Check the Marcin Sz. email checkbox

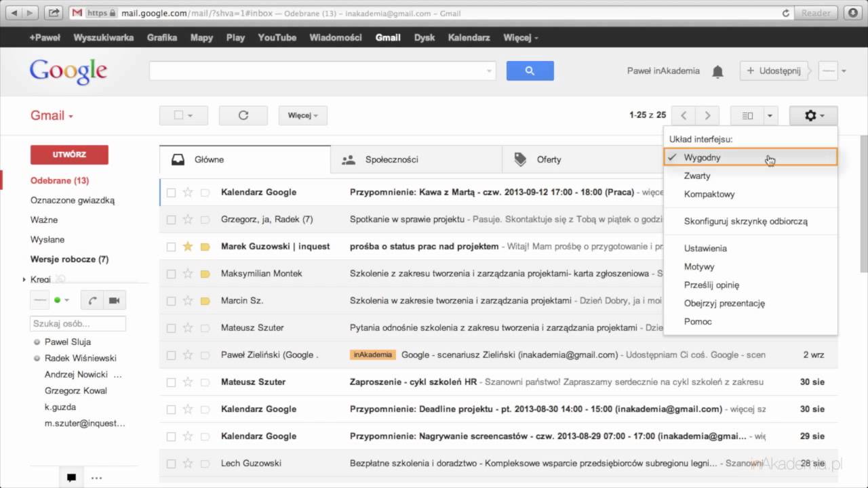(x=171, y=301)
